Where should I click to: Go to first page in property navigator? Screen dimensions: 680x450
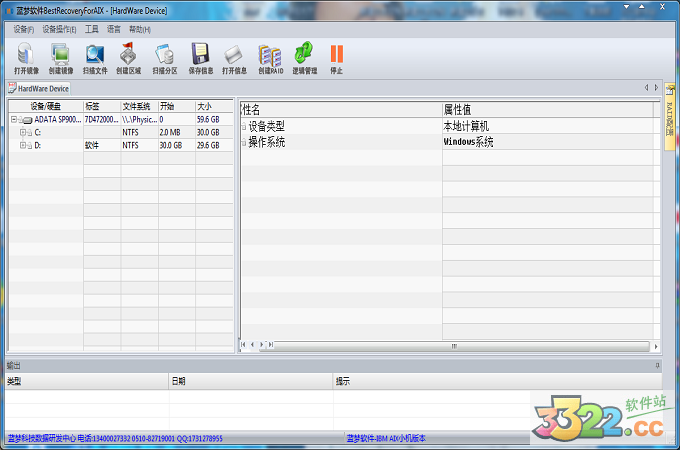(243, 345)
